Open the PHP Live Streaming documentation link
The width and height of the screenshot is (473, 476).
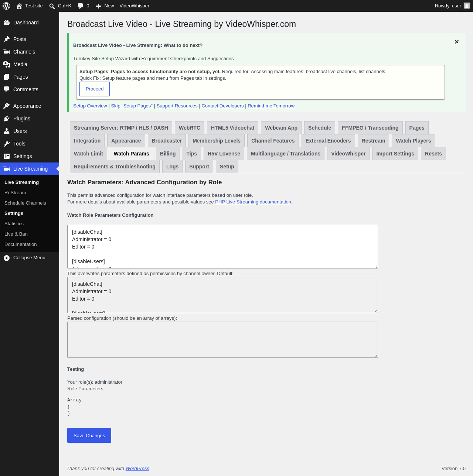253,202
